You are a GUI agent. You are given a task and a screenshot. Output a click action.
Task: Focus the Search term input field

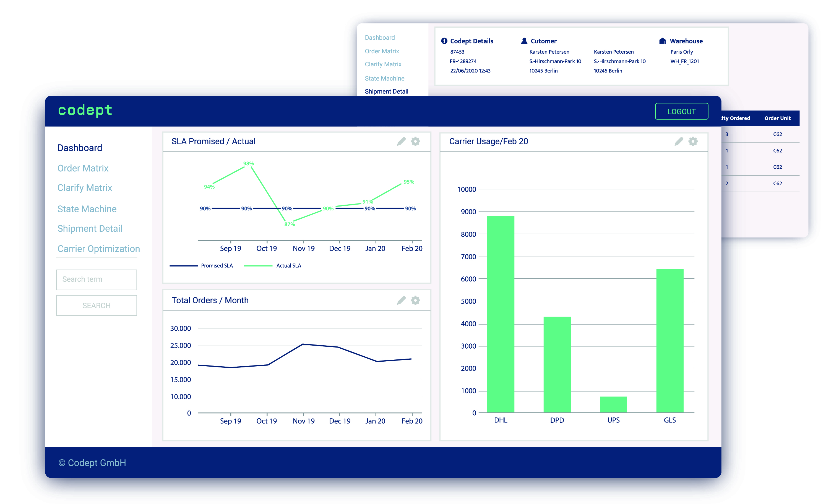[97, 280]
